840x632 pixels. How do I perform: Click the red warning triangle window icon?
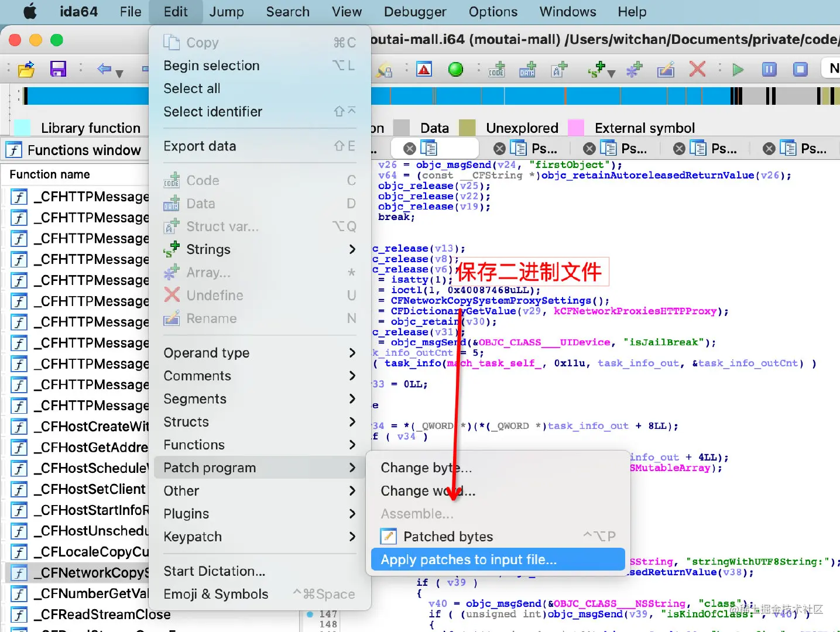click(424, 70)
